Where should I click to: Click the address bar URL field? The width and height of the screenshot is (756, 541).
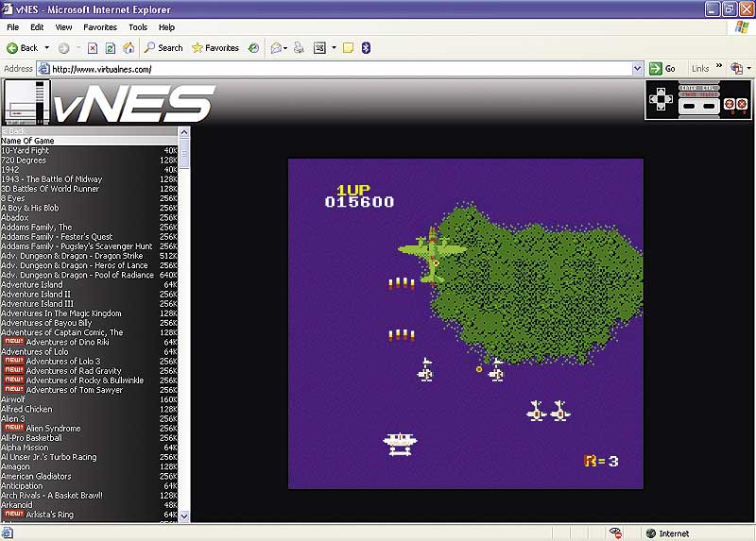click(340, 69)
